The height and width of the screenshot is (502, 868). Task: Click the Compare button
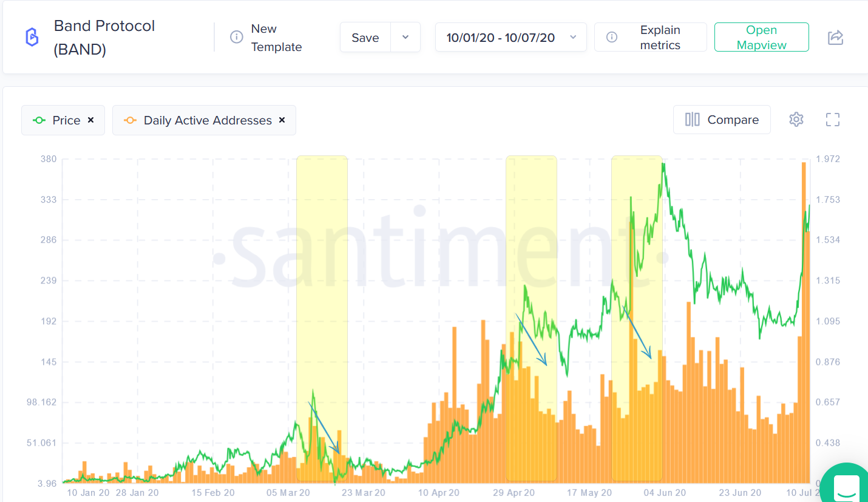722,120
